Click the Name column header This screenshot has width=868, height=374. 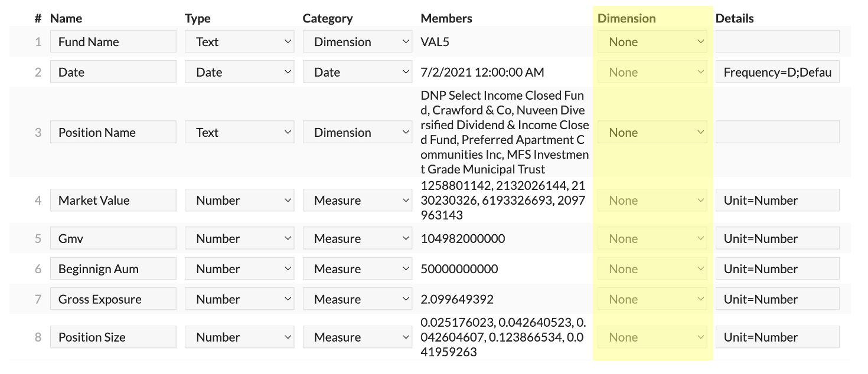(x=66, y=18)
